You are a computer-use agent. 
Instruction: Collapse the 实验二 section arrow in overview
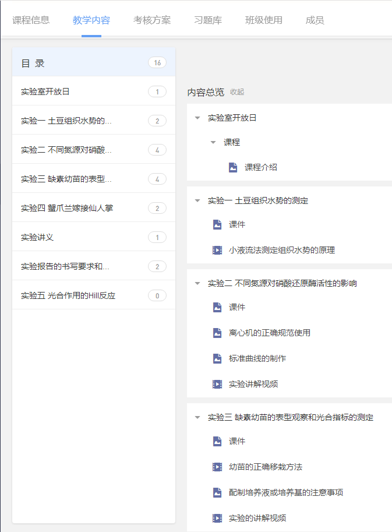click(197, 284)
